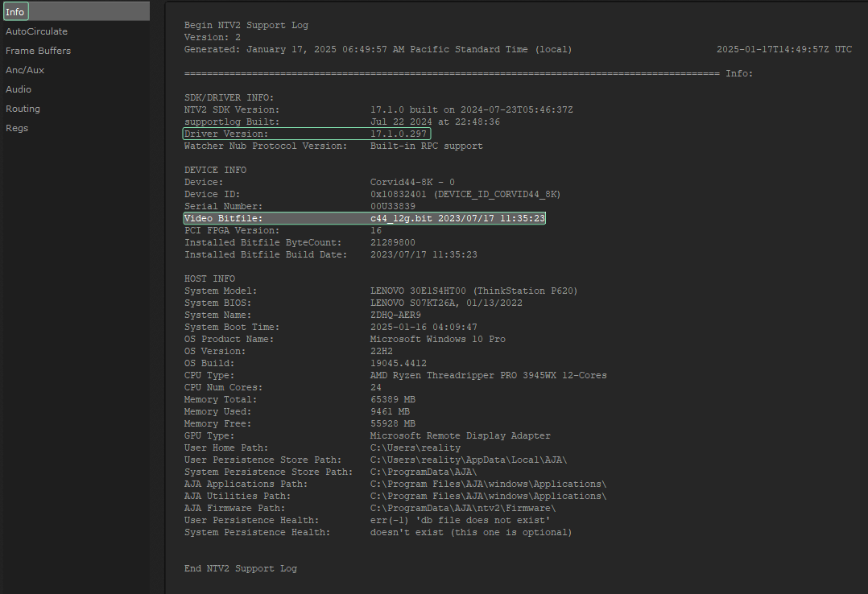This screenshot has height=594, width=868.
Task: Switch to Frame Buffers tab
Action: click(x=38, y=51)
